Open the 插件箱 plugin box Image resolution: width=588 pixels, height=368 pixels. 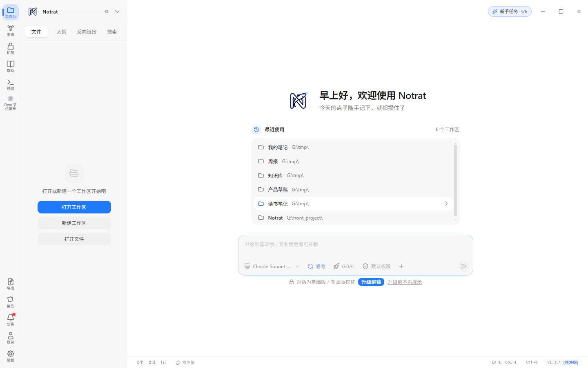coord(185,362)
